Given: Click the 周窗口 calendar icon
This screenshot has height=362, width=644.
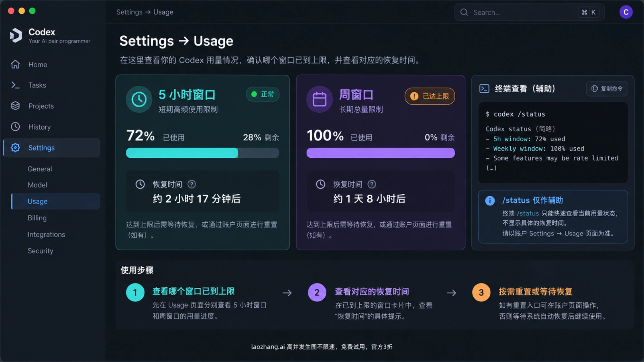Looking at the screenshot, I should [x=319, y=99].
